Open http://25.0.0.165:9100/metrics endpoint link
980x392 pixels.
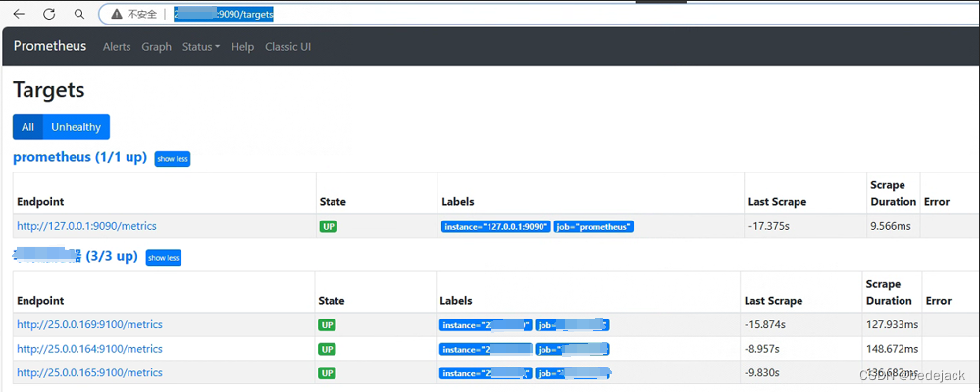pos(89,372)
